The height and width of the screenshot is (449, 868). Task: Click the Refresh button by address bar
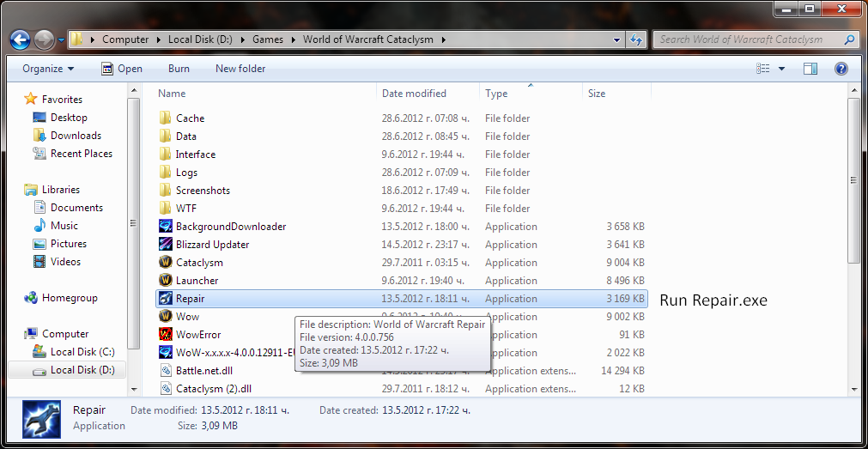click(x=636, y=39)
